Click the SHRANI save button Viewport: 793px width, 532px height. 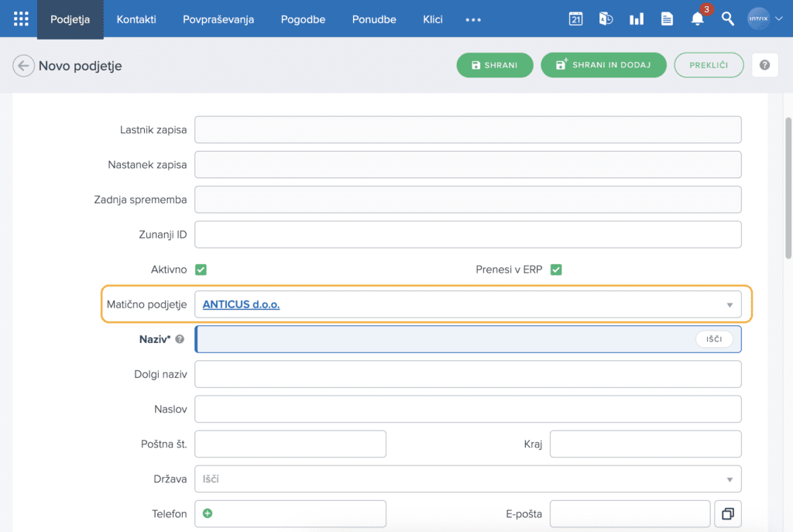pyautogui.click(x=495, y=66)
